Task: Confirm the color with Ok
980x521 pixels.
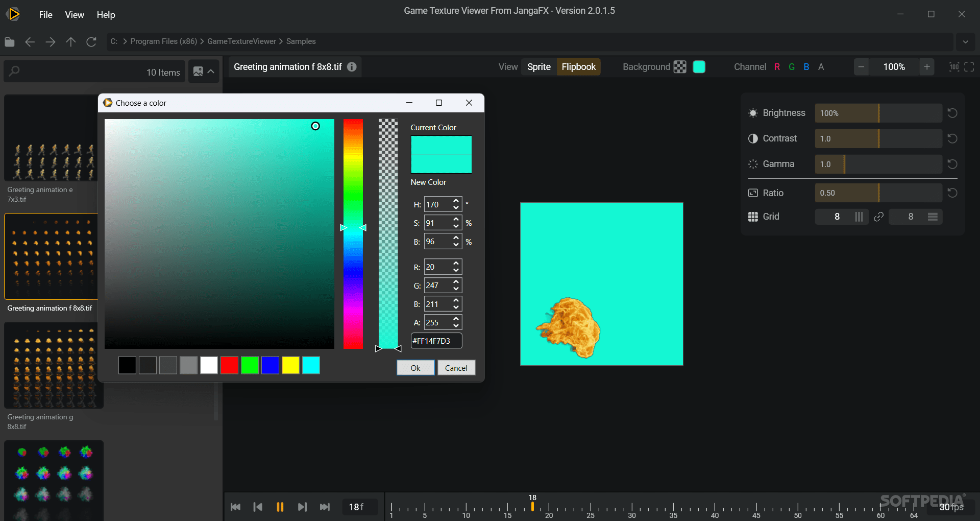Action: click(x=415, y=367)
